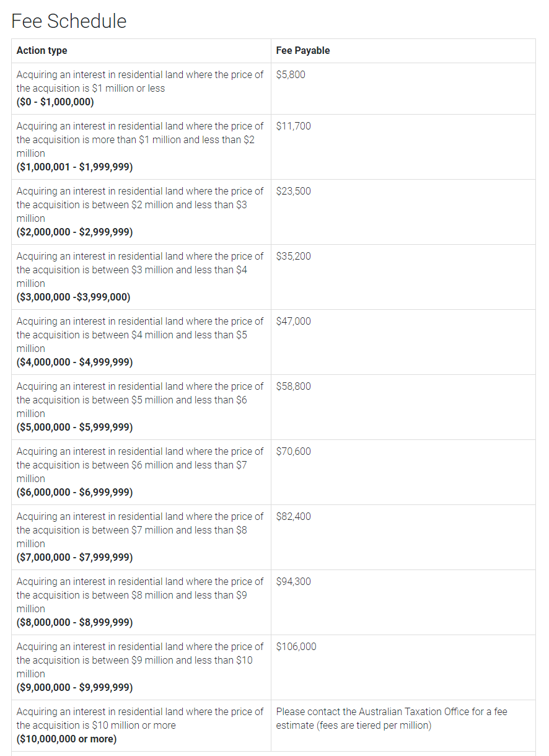Screen dimensions: 549x756
Task: Click the Fee Schedule page heading
Action: tap(69, 21)
